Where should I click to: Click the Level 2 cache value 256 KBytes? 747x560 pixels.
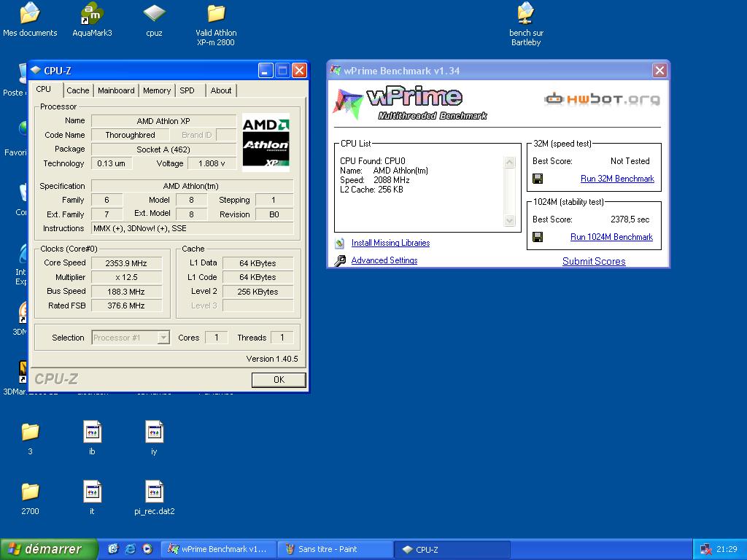point(258,292)
